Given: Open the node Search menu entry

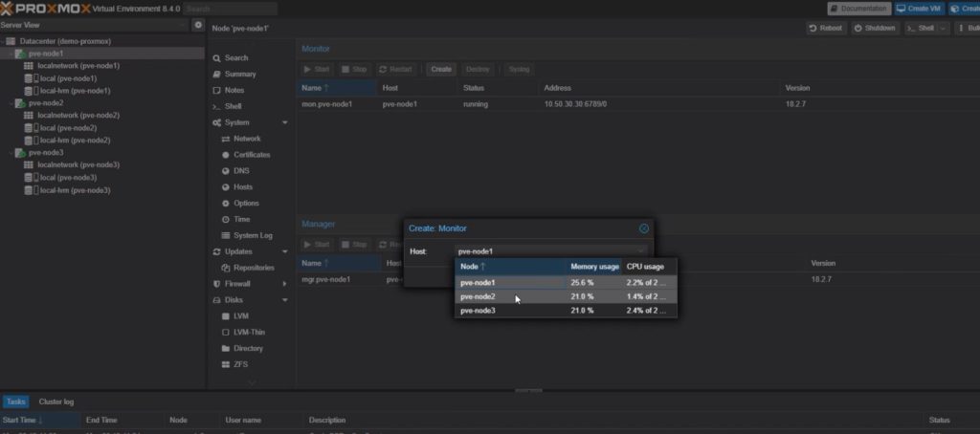Looking at the screenshot, I should (x=236, y=57).
